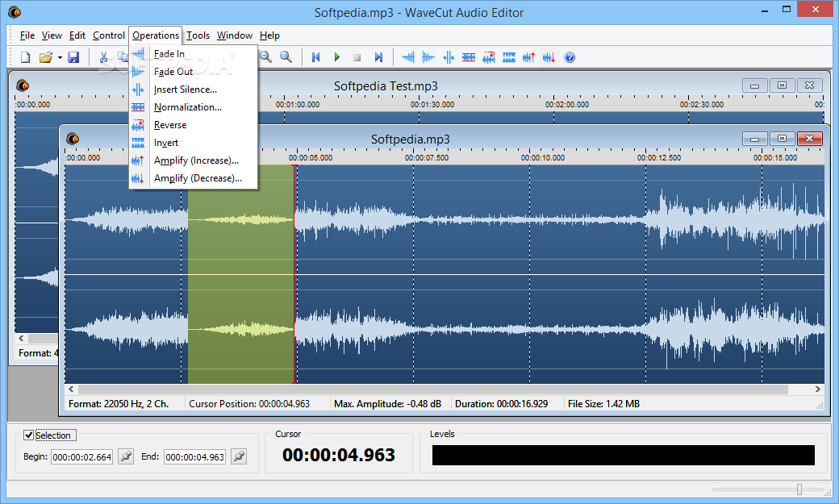Screen dimensions: 839x504
Task: Click the Cursor time display 00:00:04.963
Action: (339, 455)
